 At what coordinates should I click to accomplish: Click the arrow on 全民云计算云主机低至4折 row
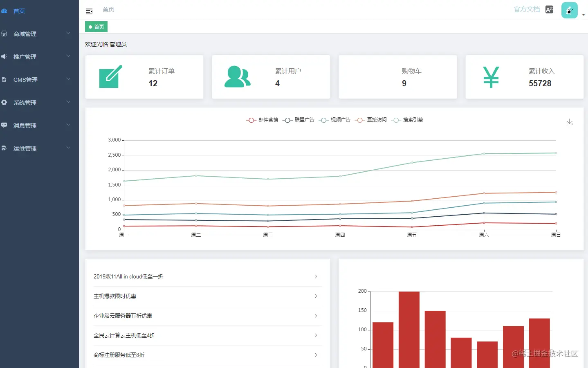pyautogui.click(x=316, y=335)
